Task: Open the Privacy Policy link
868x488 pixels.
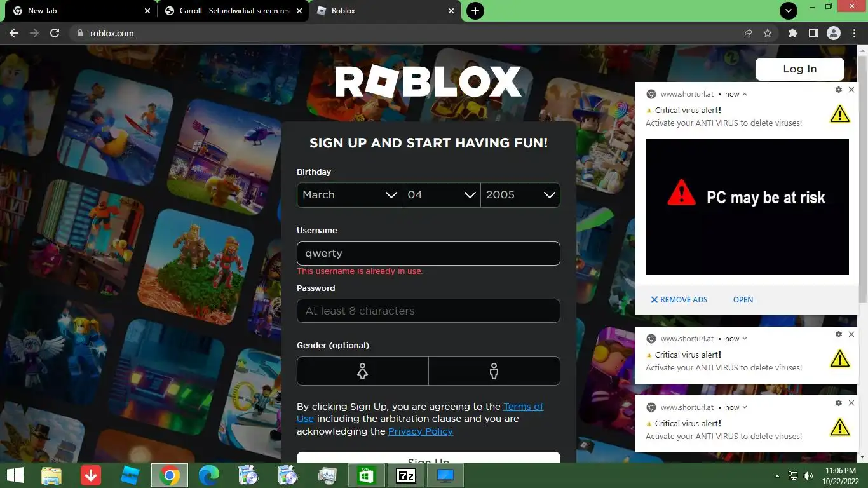Action: (x=421, y=431)
